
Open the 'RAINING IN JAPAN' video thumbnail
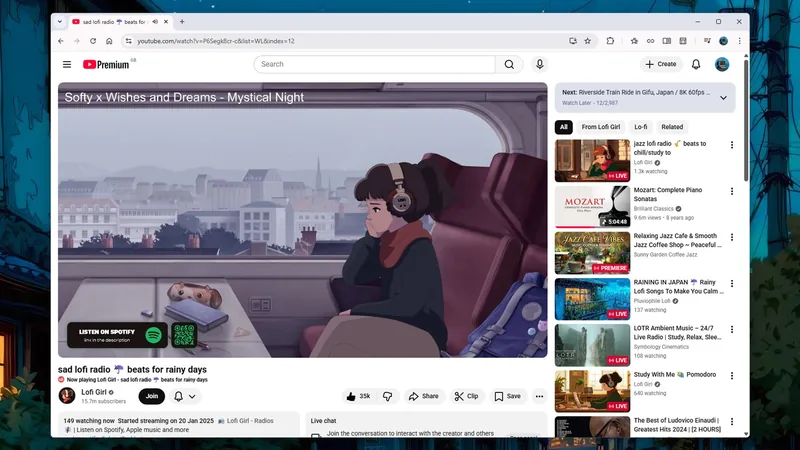pyautogui.click(x=592, y=299)
